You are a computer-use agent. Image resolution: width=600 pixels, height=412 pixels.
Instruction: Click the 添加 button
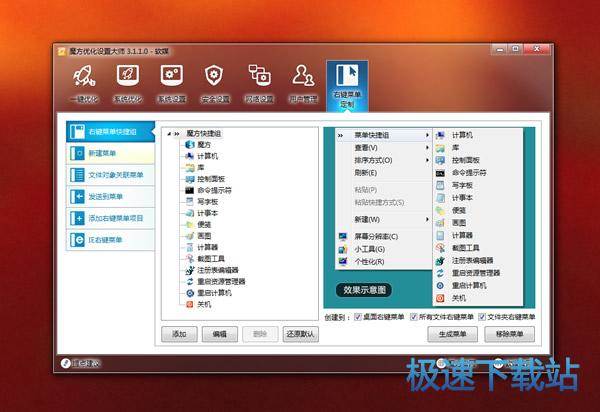(179, 334)
